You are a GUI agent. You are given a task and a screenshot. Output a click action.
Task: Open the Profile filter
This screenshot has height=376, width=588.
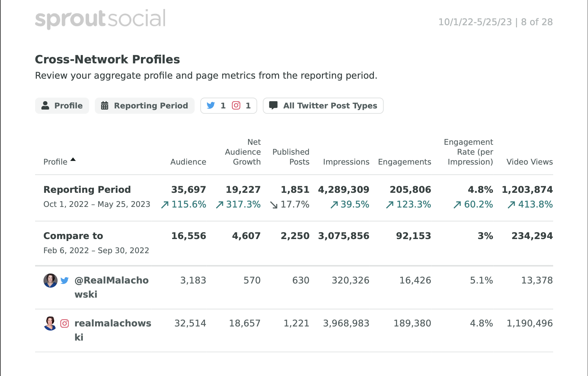[62, 105]
